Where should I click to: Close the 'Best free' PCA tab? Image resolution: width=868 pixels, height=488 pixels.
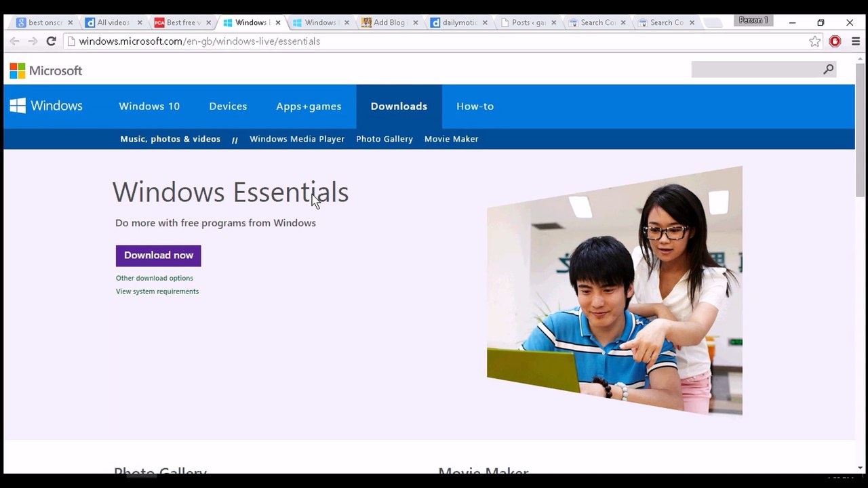[208, 22]
